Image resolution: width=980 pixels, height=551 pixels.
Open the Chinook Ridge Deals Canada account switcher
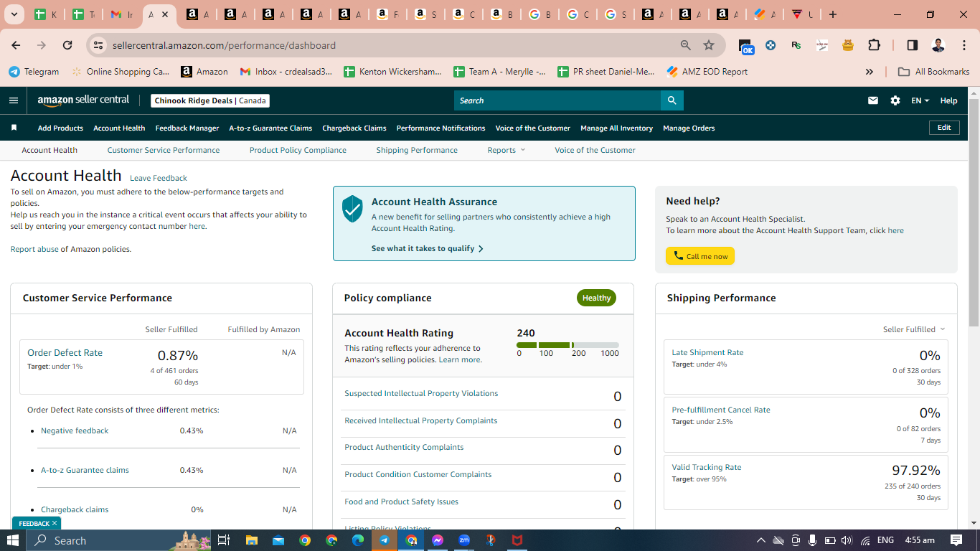210,100
